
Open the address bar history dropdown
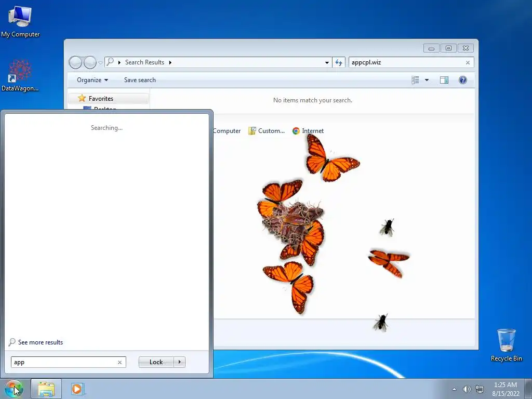327,62
